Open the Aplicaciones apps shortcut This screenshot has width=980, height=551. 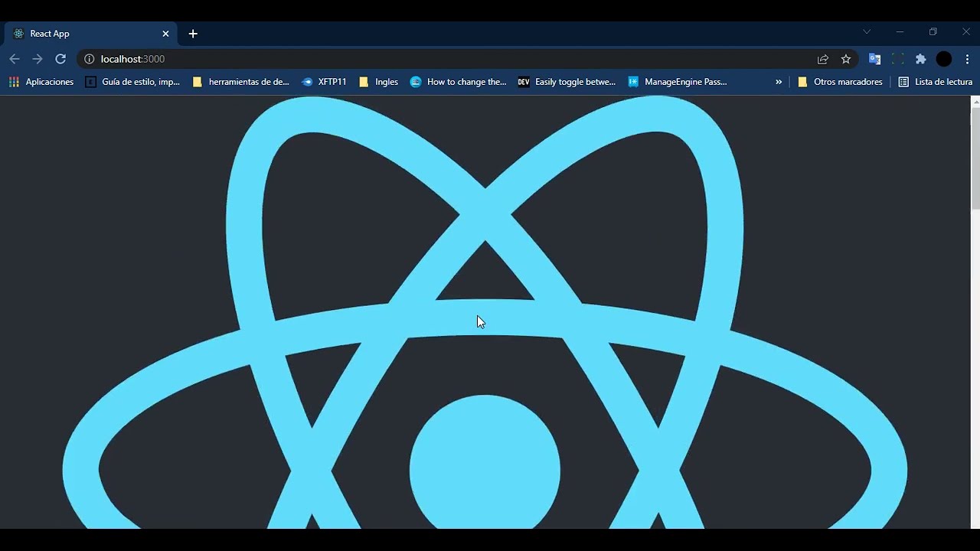(x=41, y=82)
